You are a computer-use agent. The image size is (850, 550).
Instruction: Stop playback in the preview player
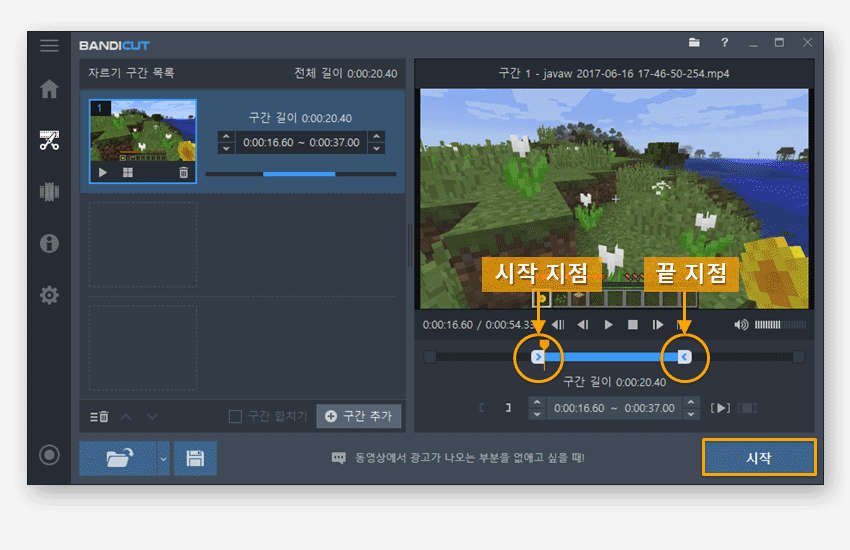tap(633, 325)
